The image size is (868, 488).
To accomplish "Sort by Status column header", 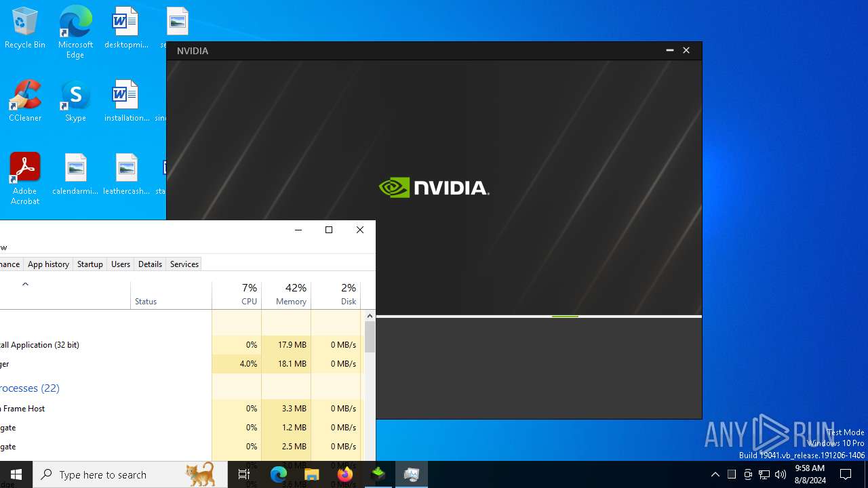I will [x=171, y=295].
